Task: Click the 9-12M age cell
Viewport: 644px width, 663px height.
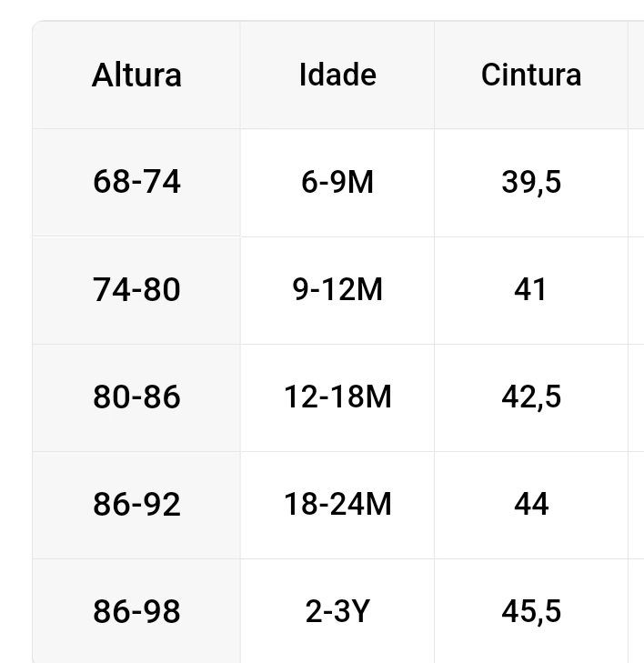Action: pyautogui.click(x=337, y=290)
